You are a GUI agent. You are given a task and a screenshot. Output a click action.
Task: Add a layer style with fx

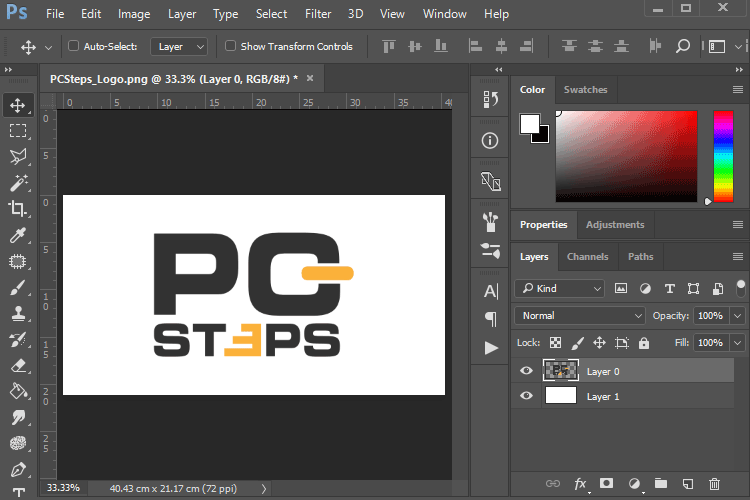(x=580, y=484)
